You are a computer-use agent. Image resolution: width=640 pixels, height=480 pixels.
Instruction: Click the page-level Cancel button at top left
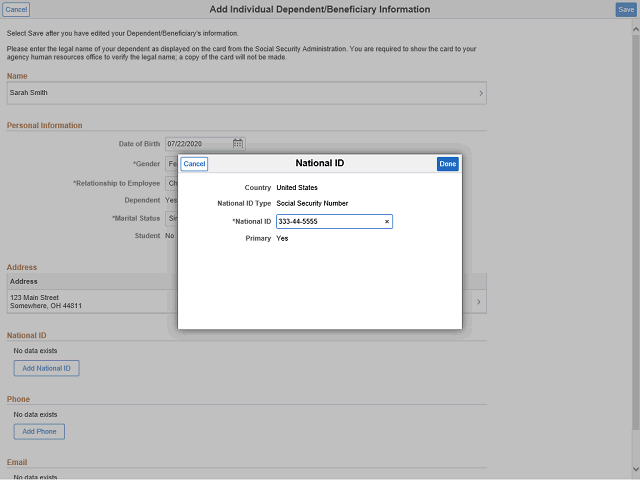point(16,9)
